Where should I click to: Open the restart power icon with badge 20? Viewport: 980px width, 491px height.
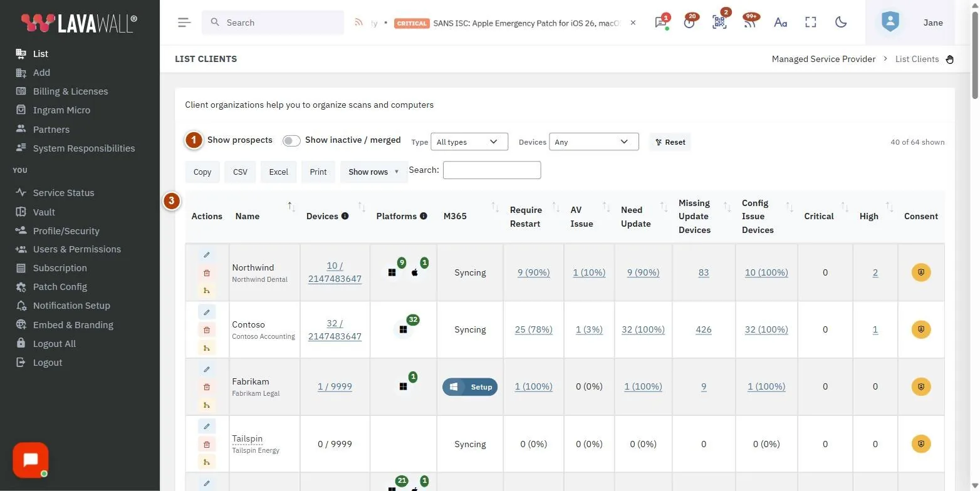[x=689, y=23]
